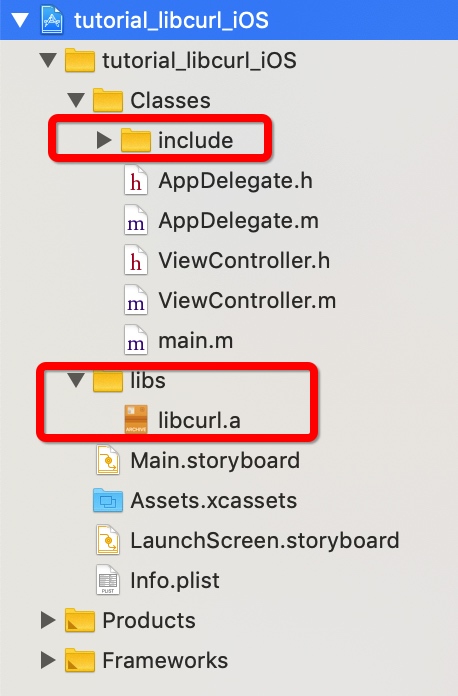Expand the Frameworks group
The width and height of the screenshot is (458, 696).
48,660
